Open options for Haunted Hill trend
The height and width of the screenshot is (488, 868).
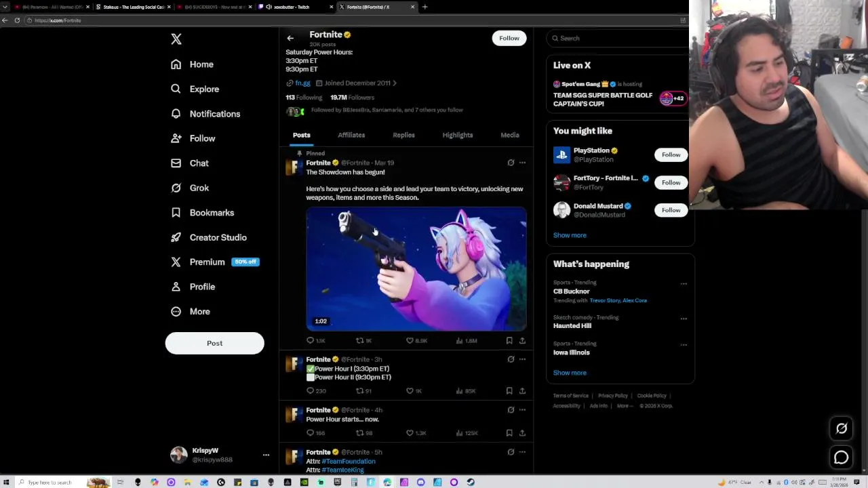pos(684,319)
